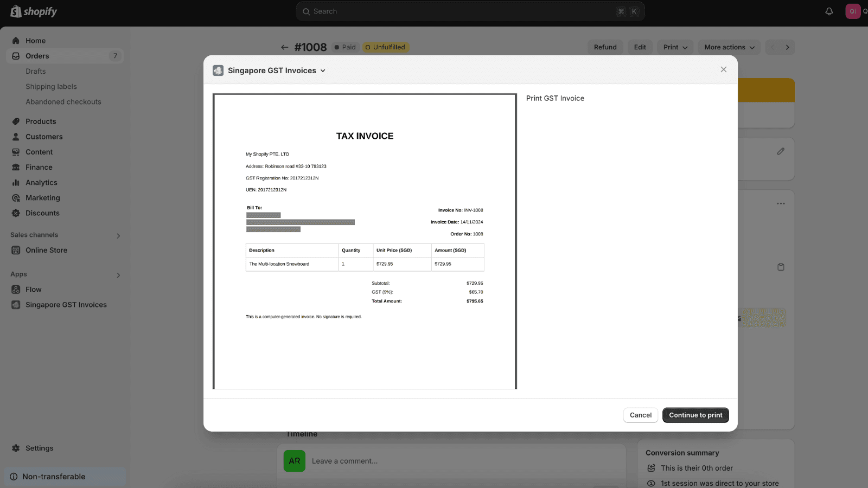Image resolution: width=868 pixels, height=488 pixels.
Task: Open the More actions dropdown
Action: pyautogui.click(x=729, y=47)
